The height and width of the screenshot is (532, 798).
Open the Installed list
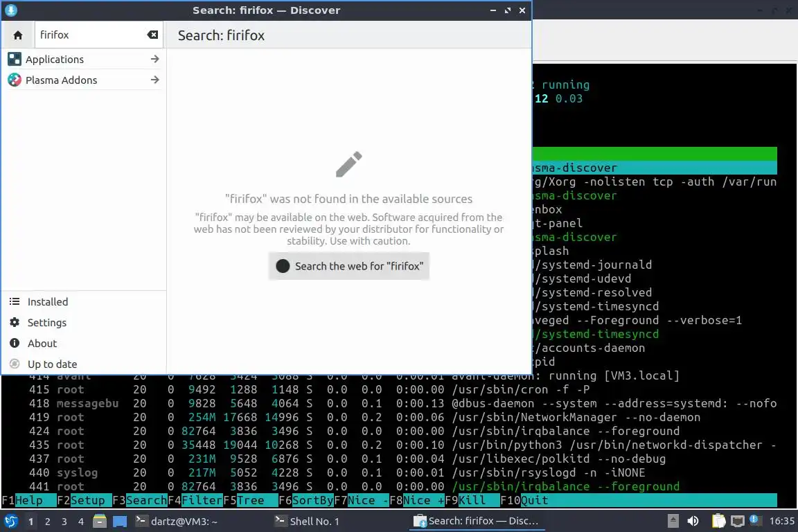click(x=83, y=302)
